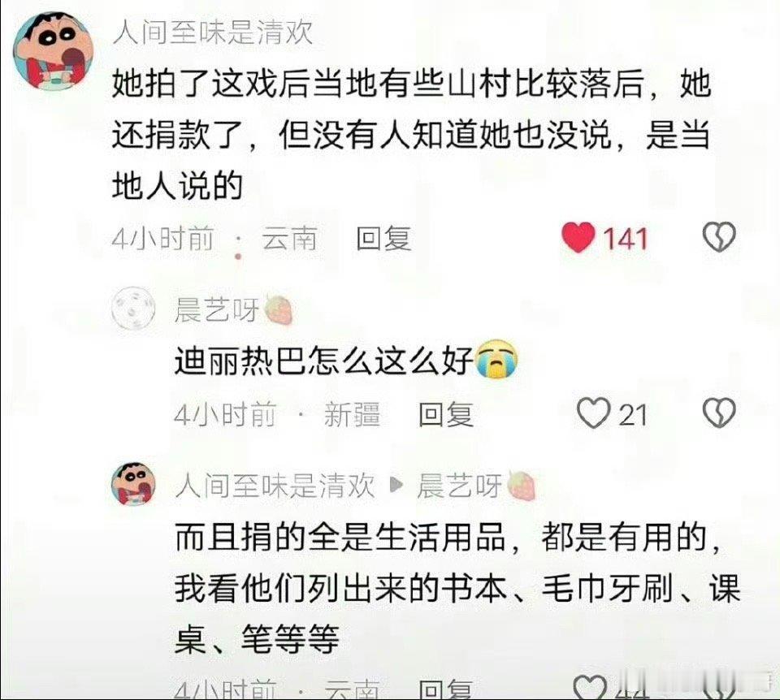The height and width of the screenshot is (700, 780).
Task: Tap the broken-heart dislike on the top comment
Action: pos(719,236)
